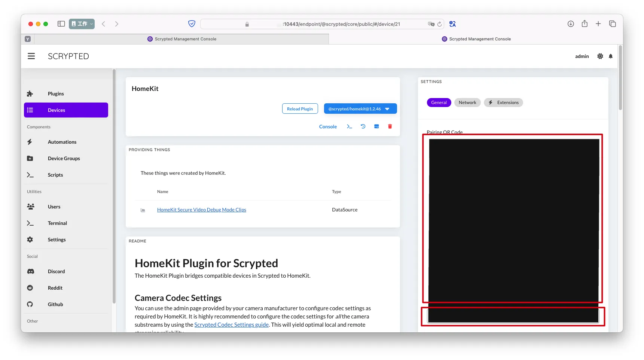Toggle the Scrypted hamburger navigation menu

31,56
